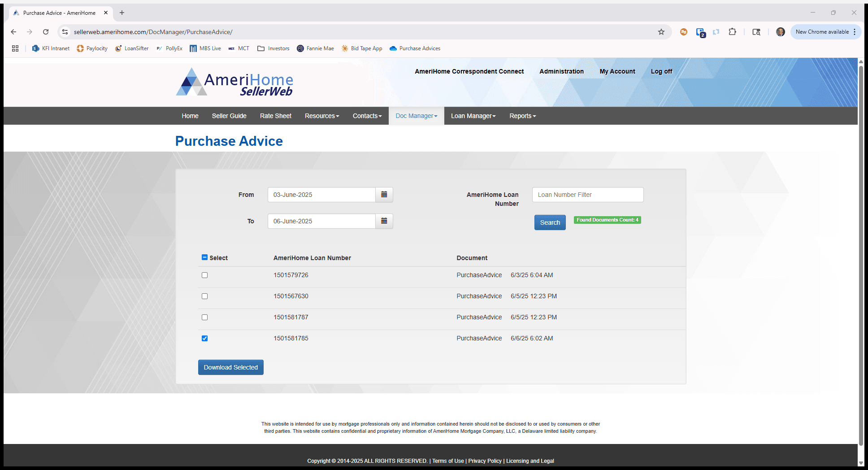Open the From date calendar picker
The height and width of the screenshot is (470, 868).
click(x=384, y=195)
